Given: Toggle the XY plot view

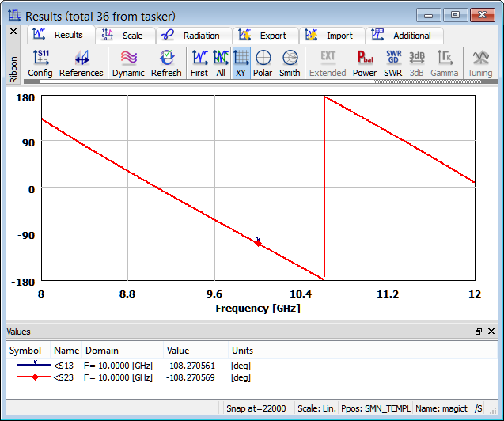Looking at the screenshot, I should 241,63.
